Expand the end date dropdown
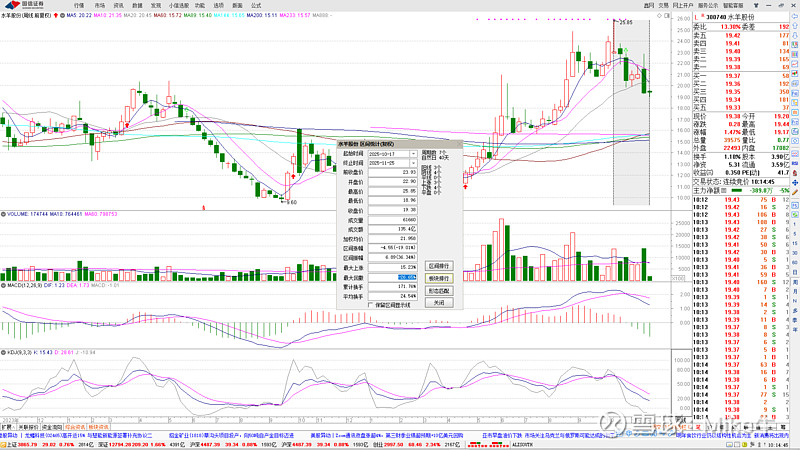 (413, 163)
